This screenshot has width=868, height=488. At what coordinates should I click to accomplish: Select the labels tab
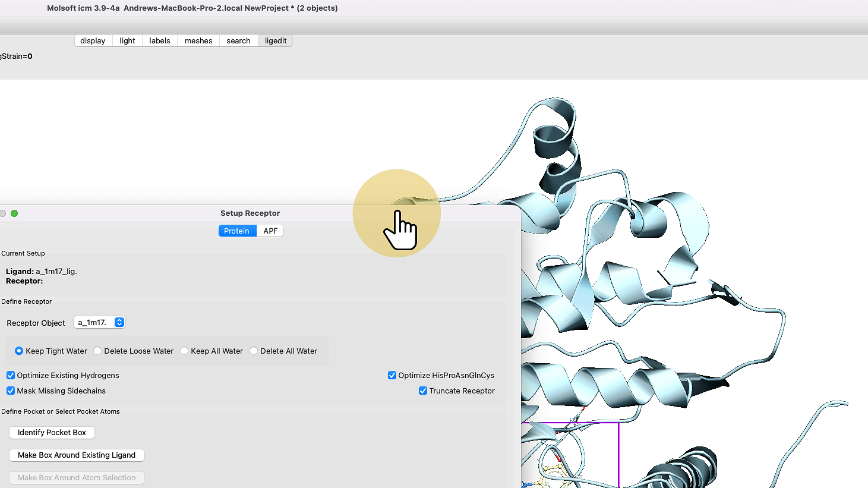click(x=160, y=41)
